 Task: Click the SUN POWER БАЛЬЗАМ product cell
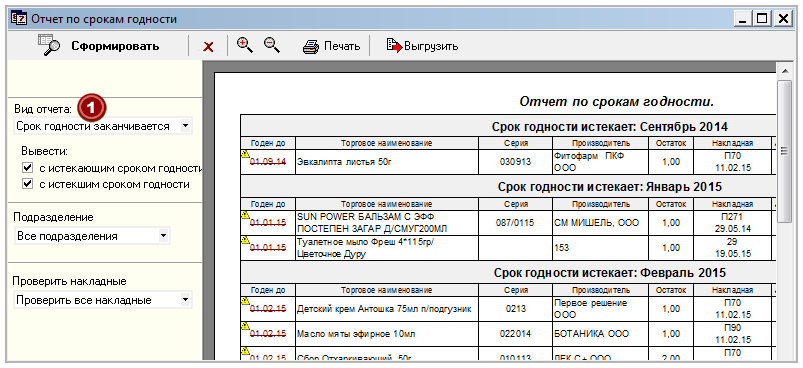387,223
